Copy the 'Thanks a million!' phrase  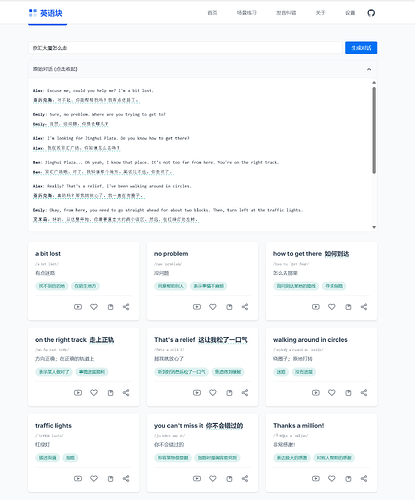coord(348,479)
